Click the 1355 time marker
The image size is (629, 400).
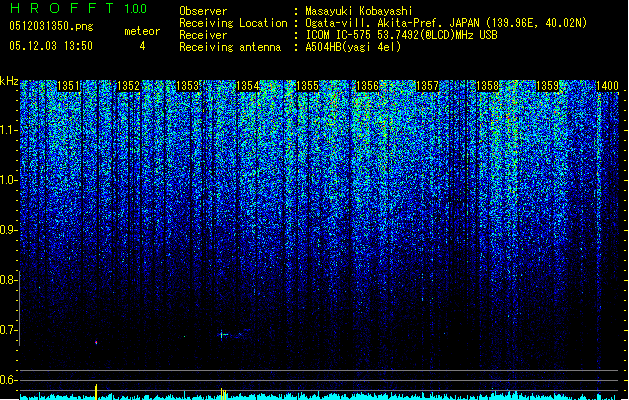click(x=307, y=86)
